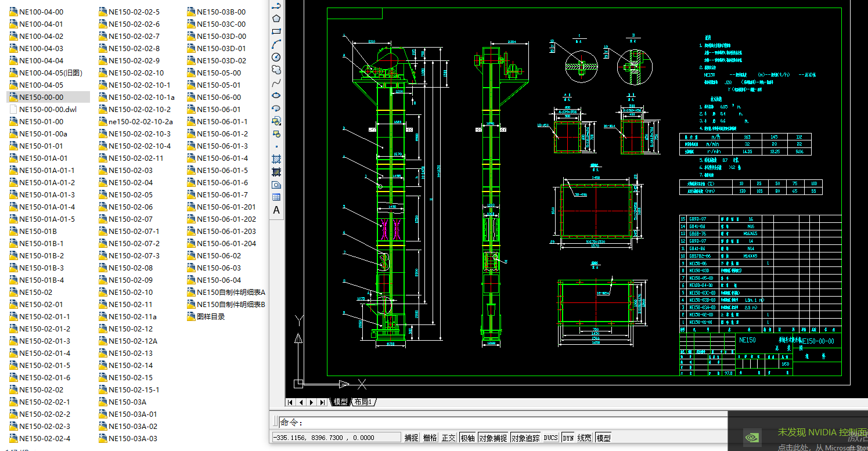Toggle DYN dynamic input in status bar
868x451 pixels.
coord(568,438)
